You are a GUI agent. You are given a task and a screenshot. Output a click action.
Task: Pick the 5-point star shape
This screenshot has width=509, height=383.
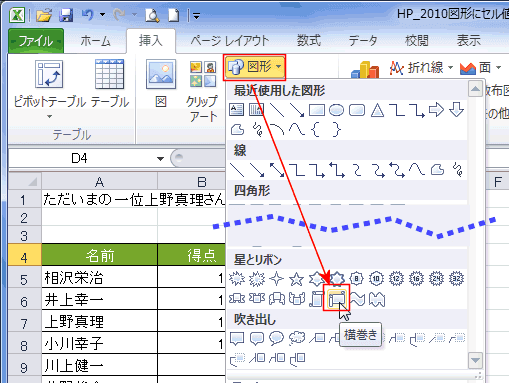click(296, 279)
